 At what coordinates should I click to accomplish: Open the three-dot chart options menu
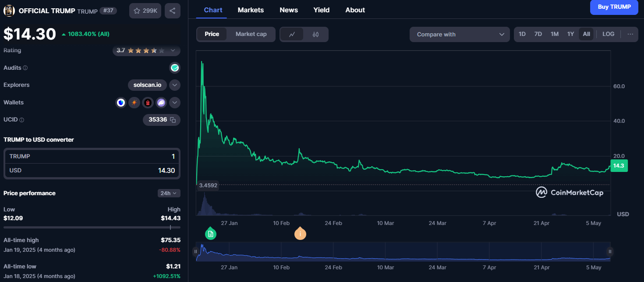(x=630, y=34)
